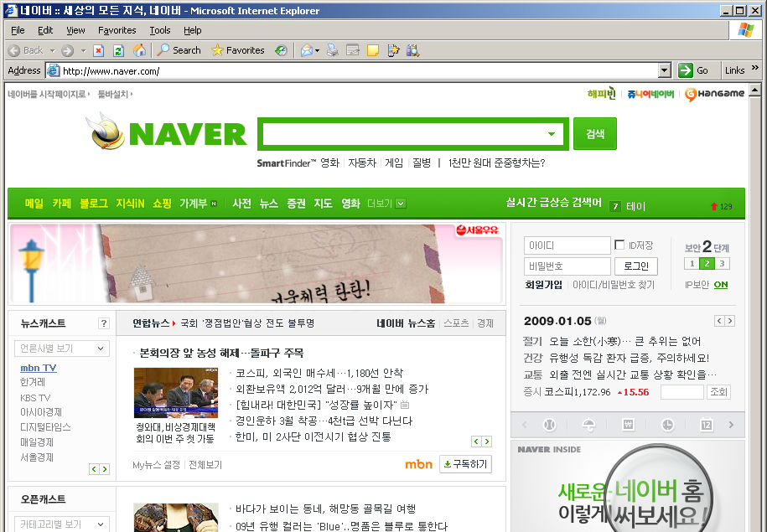Open the Tools menu
The image size is (767, 532).
[x=159, y=30]
